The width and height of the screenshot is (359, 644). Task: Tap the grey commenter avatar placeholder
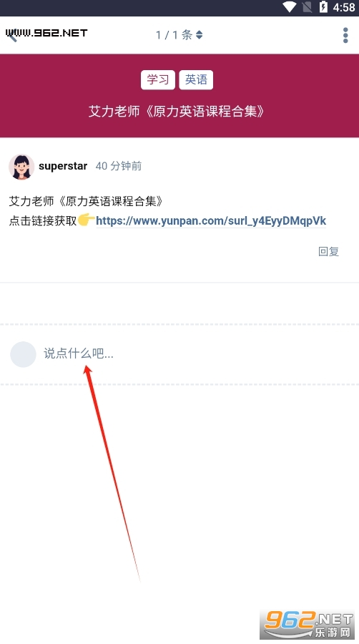pyautogui.click(x=23, y=354)
